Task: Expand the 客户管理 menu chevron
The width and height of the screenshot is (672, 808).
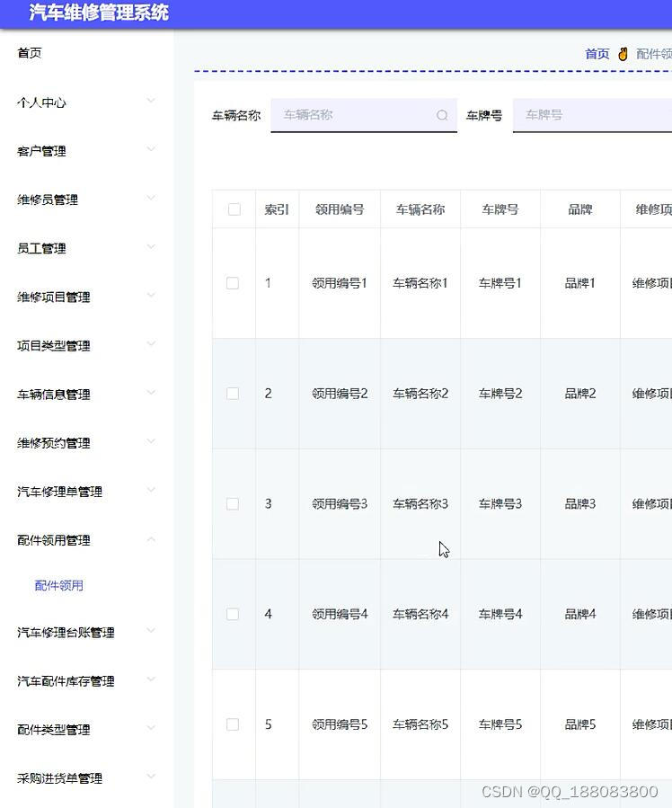Action: coord(151,149)
